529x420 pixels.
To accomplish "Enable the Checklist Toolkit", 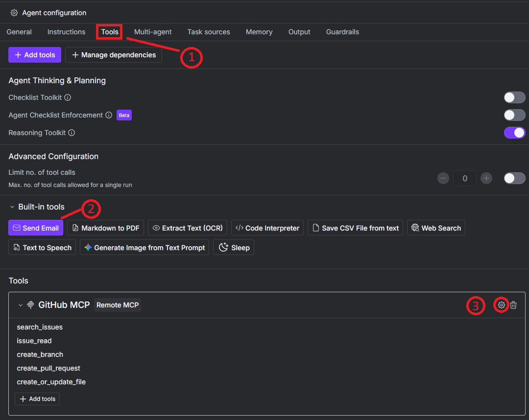I will click(515, 97).
